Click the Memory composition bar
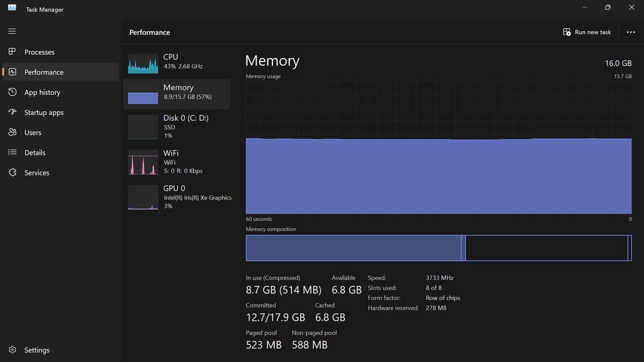The height and width of the screenshot is (362, 644). pos(438,248)
